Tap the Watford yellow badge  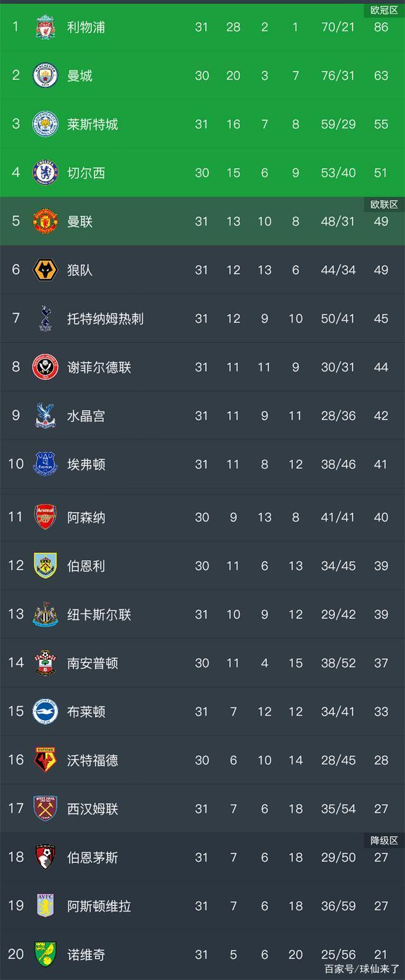coord(46,760)
